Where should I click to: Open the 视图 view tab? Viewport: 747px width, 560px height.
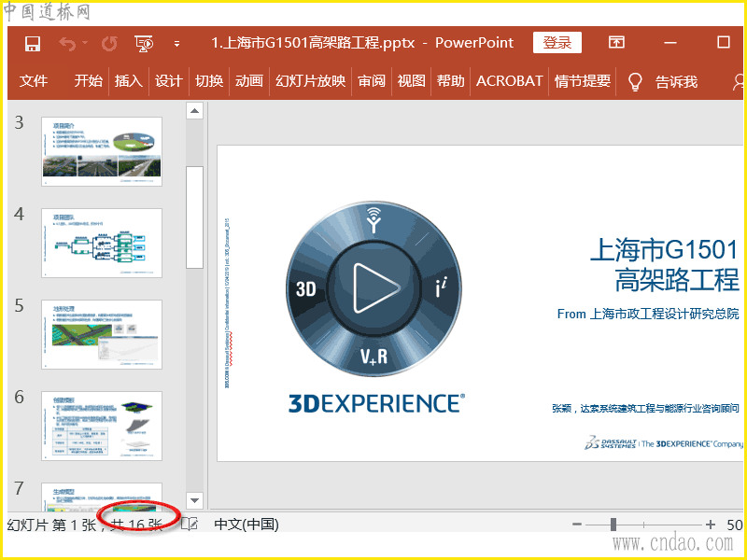point(412,81)
